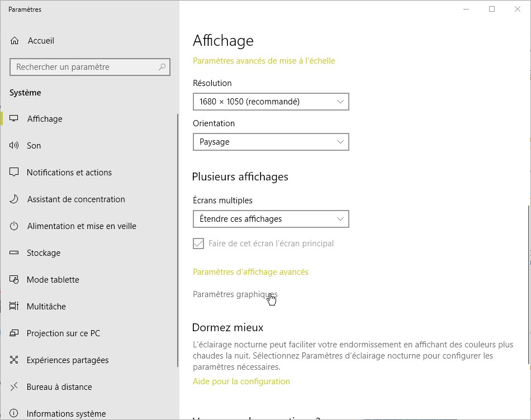Toggle 'Faire de cet écran l'écran principal' checkbox
The height and width of the screenshot is (420, 531).
click(198, 244)
